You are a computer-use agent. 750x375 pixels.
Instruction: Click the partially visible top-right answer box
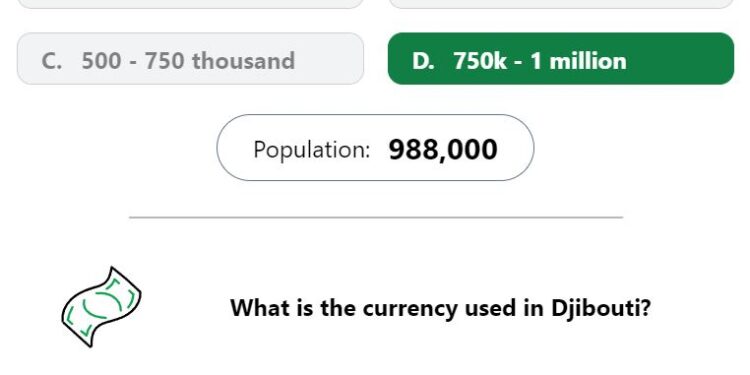pyautogui.click(x=561, y=4)
